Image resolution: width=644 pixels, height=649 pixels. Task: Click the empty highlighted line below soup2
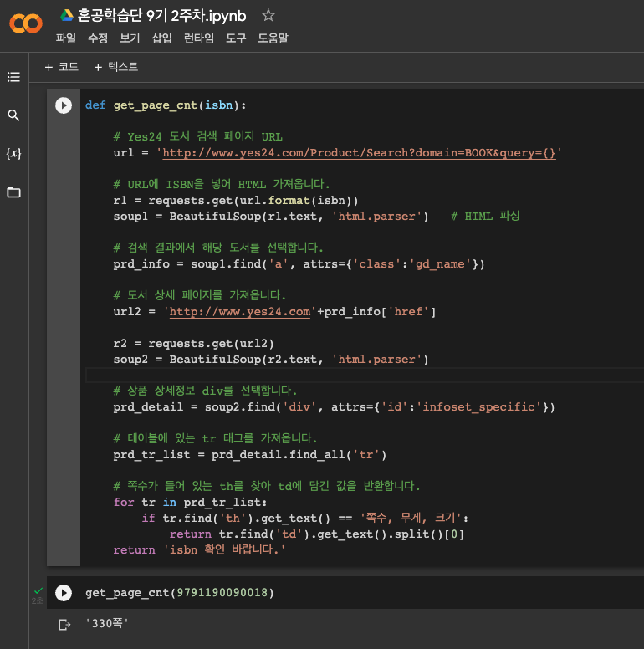364,376
